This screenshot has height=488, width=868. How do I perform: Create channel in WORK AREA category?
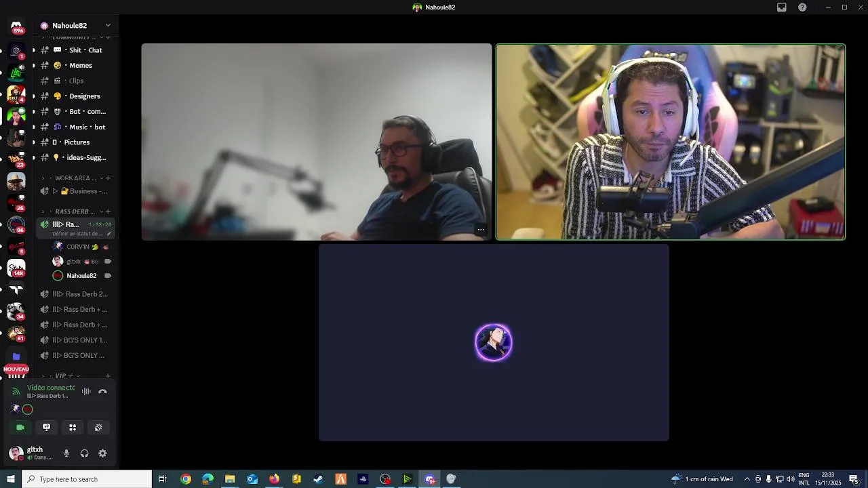coord(108,178)
